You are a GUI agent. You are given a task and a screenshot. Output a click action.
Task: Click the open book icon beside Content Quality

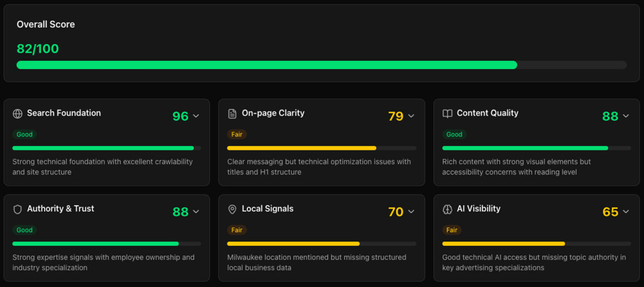pos(447,114)
